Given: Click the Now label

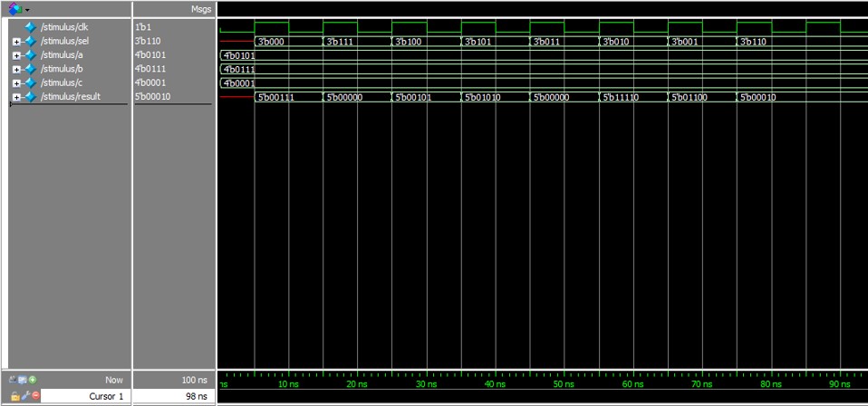Looking at the screenshot, I should (114, 380).
